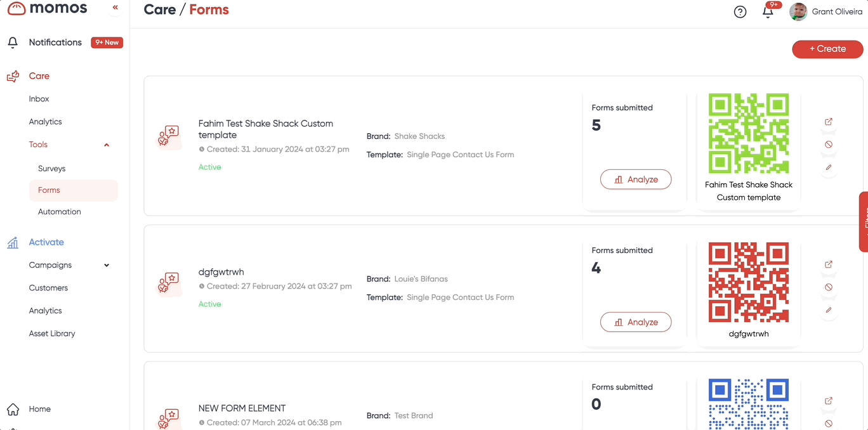Click NEW FORM ELEMENT form feedback icon
The width and height of the screenshot is (868, 430).
pos(169,419)
